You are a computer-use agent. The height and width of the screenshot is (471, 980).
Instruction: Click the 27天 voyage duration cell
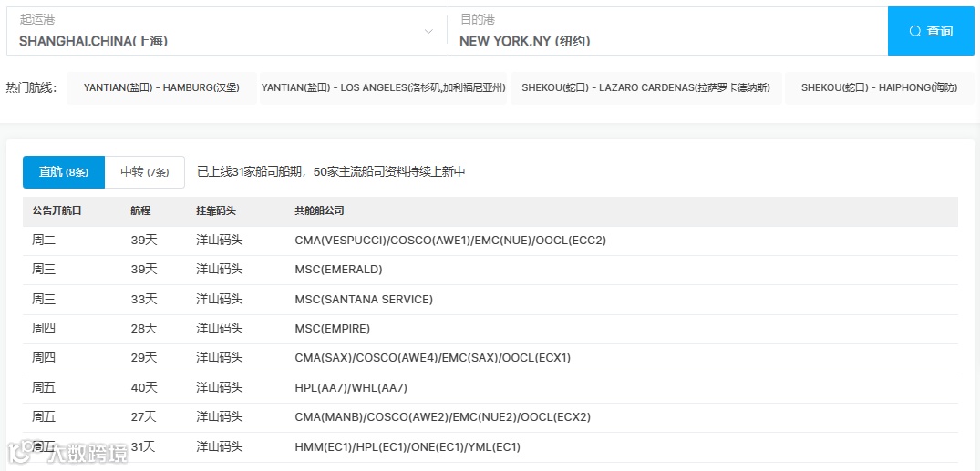(144, 417)
